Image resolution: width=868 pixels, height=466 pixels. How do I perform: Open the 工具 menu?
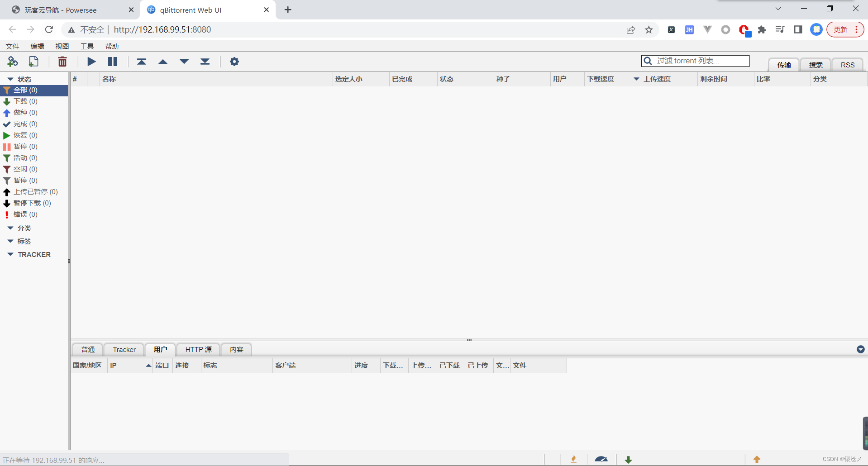[87, 46]
